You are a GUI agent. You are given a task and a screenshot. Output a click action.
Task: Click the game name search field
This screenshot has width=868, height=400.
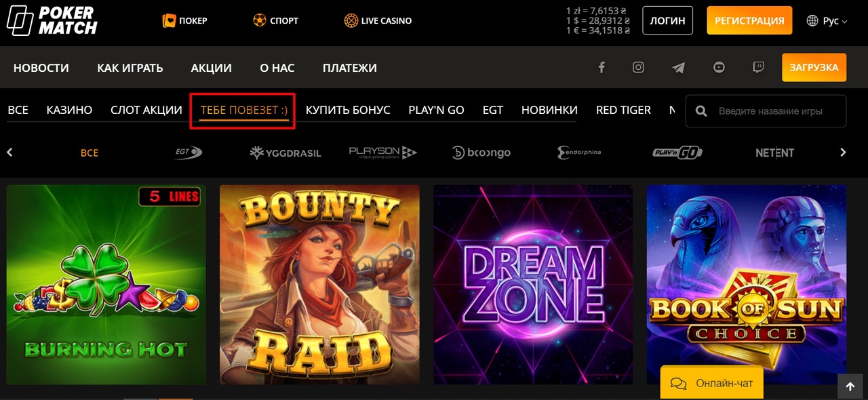(x=766, y=111)
